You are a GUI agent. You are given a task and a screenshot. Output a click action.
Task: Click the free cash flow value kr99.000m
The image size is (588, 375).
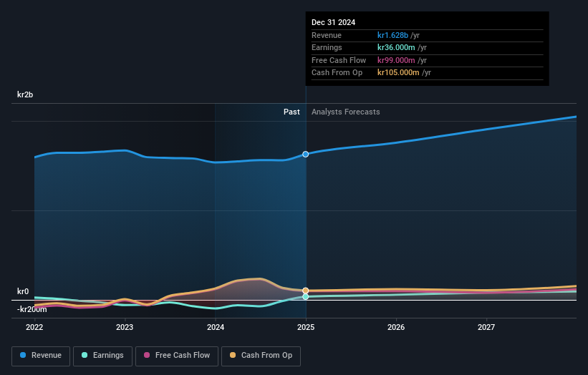coord(396,60)
